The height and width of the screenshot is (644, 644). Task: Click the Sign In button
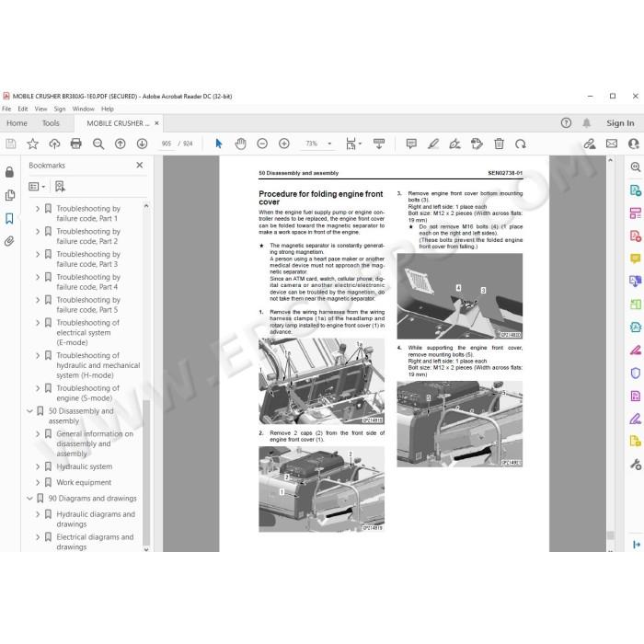[620, 122]
